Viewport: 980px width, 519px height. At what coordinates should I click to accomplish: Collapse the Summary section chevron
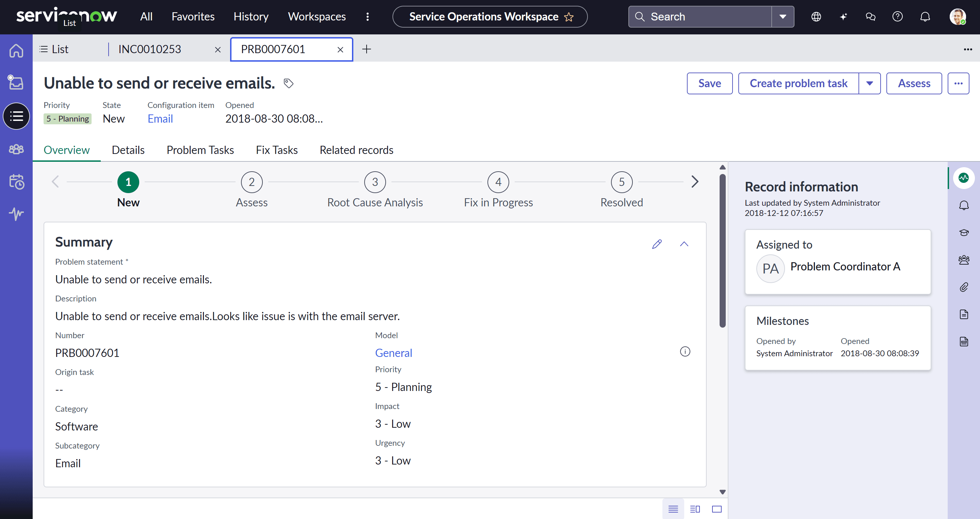click(684, 244)
